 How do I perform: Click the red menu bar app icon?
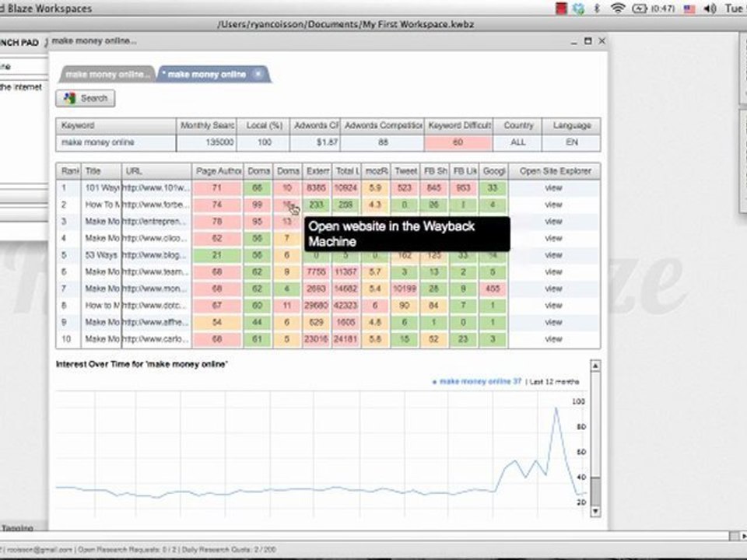(561, 8)
